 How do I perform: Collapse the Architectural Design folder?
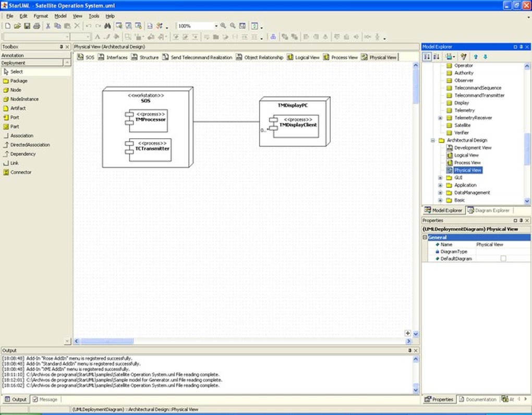[x=432, y=140]
